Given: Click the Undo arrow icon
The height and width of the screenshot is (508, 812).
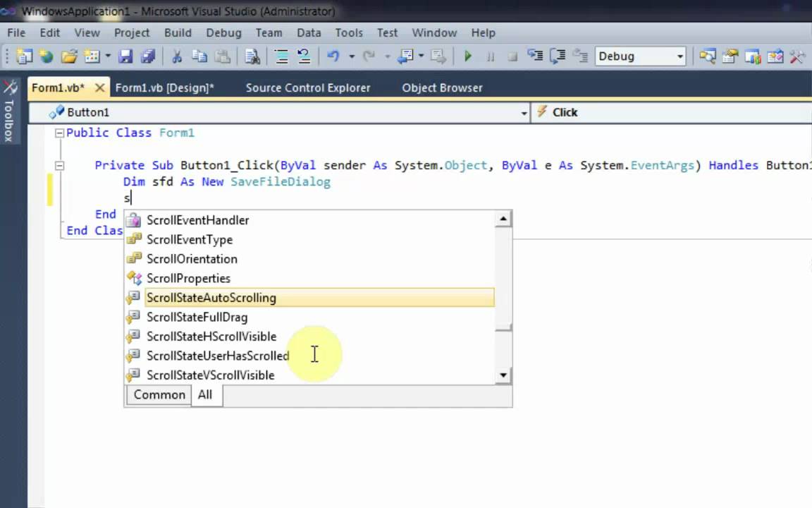Looking at the screenshot, I should (333, 56).
